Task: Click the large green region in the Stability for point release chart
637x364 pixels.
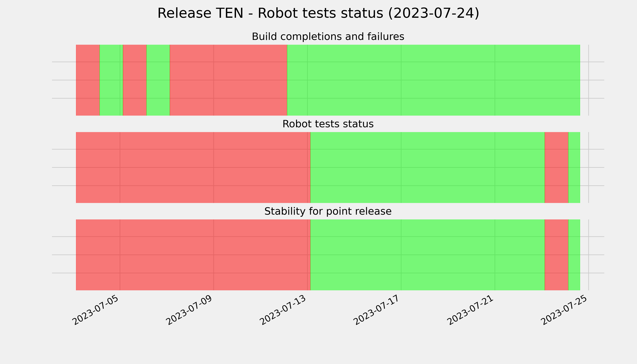Action: (x=428, y=255)
